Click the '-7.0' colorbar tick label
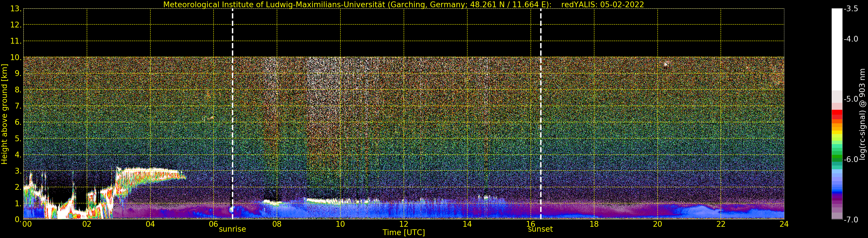 point(851,220)
